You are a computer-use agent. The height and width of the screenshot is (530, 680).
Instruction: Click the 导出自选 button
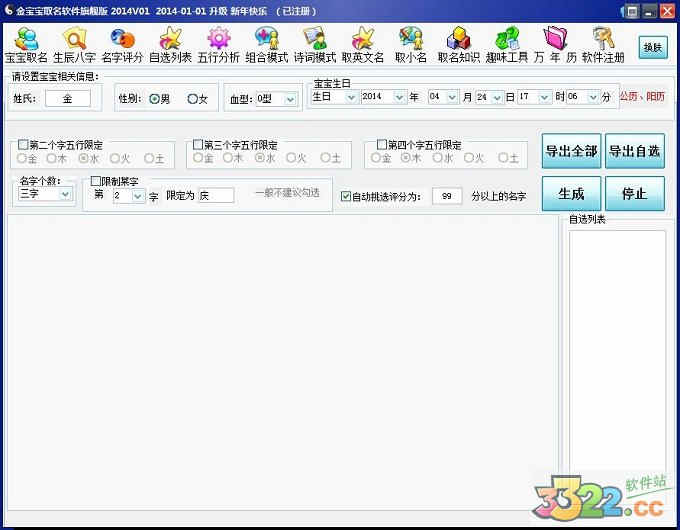coord(634,151)
